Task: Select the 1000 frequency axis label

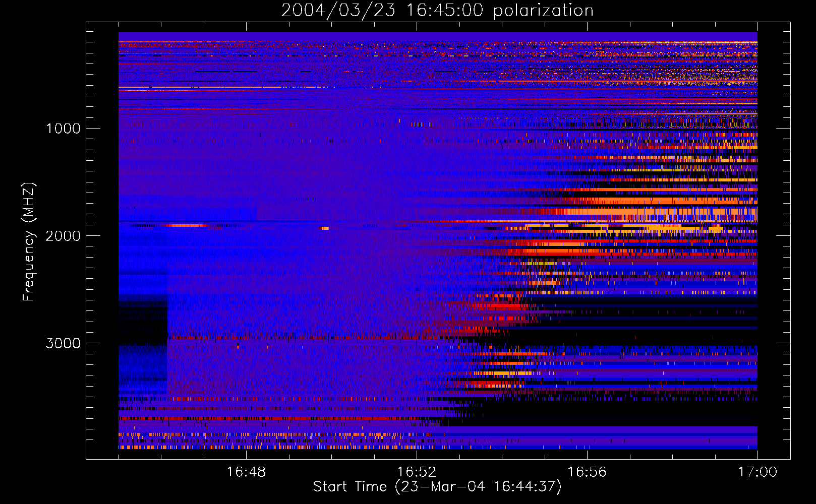Action: (63, 129)
